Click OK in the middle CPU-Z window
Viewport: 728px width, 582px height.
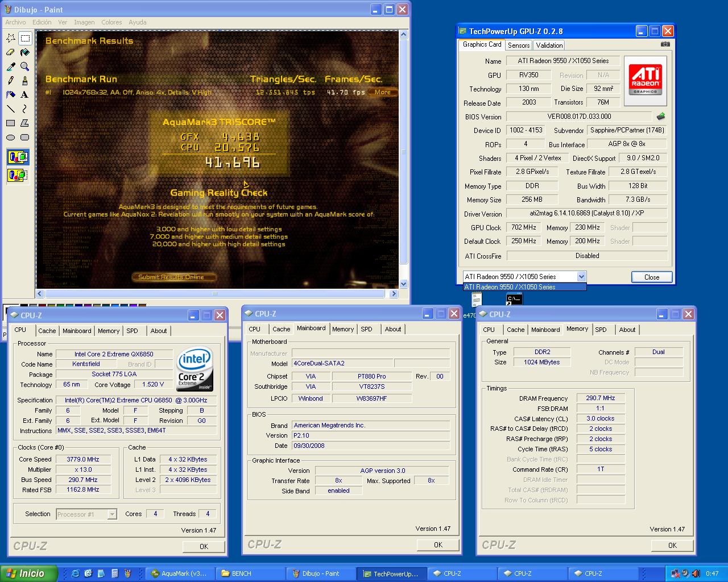tap(438, 544)
